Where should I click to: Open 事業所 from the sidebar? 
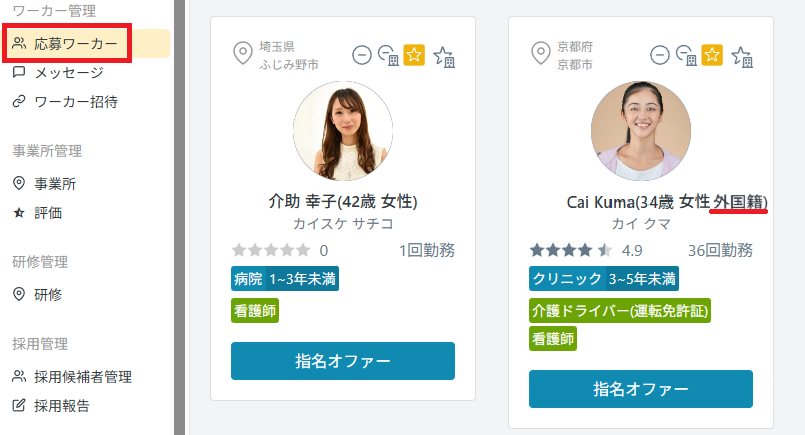(55, 184)
